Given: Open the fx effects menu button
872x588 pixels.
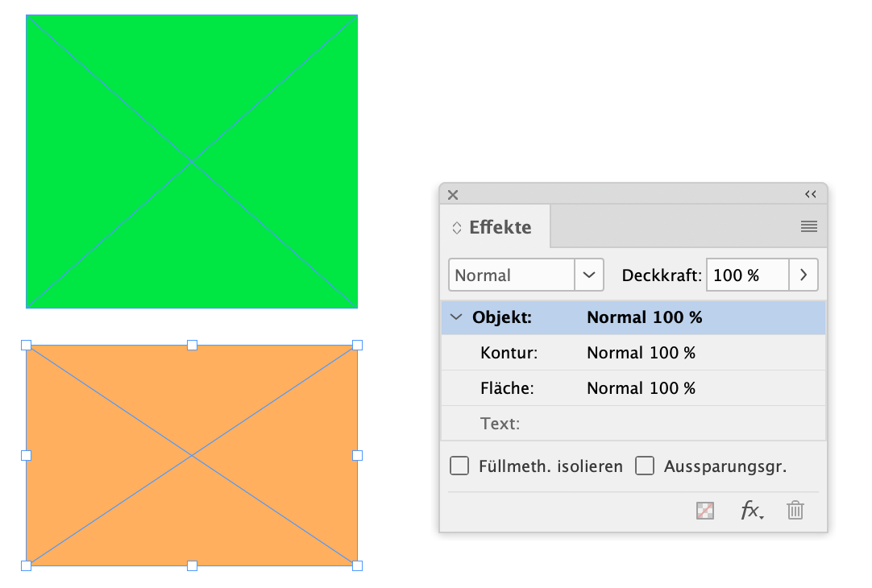Looking at the screenshot, I should coord(751,511).
